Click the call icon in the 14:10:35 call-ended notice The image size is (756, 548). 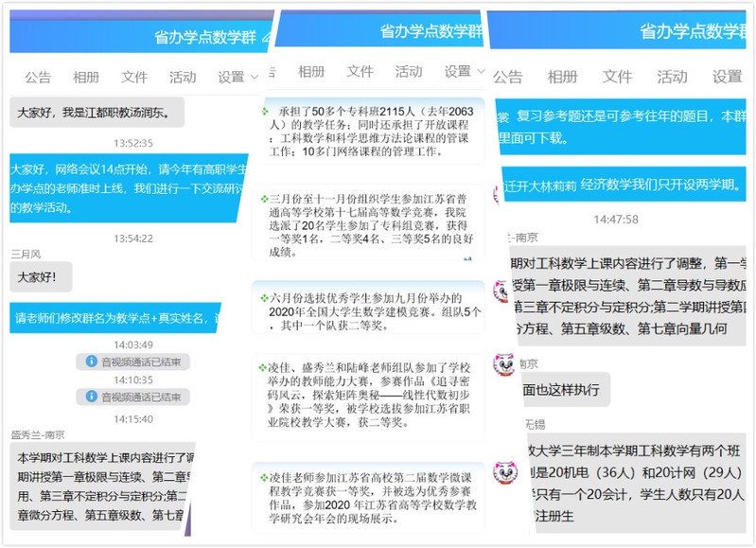pos(93,397)
